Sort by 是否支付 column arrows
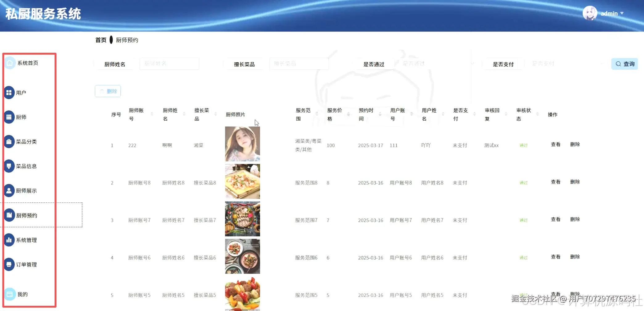This screenshot has height=311, width=644. pyautogui.click(x=474, y=114)
